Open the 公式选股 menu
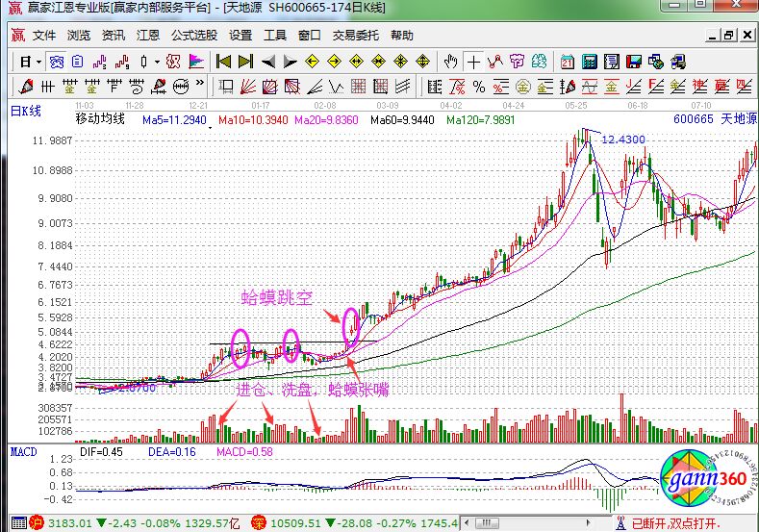This screenshot has height=532, width=759. (193, 36)
